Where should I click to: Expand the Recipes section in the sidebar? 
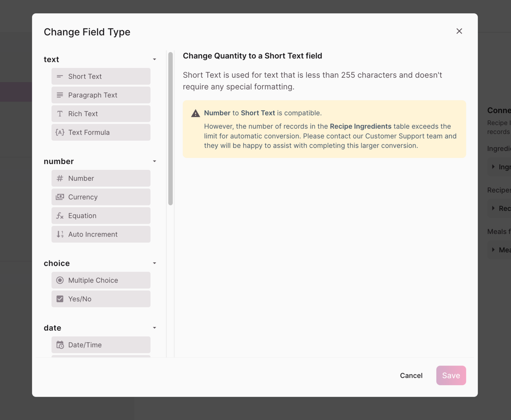tap(493, 208)
